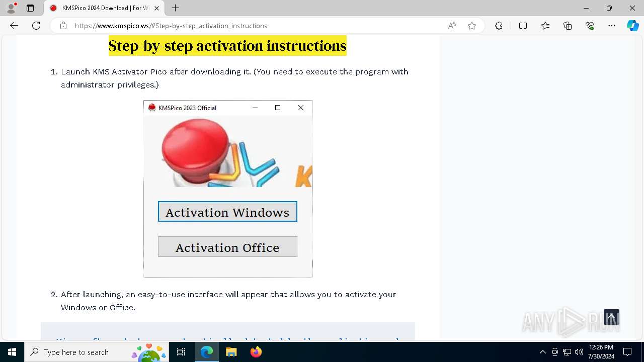Refresh the current page
The image size is (644, 362).
tap(36, 26)
